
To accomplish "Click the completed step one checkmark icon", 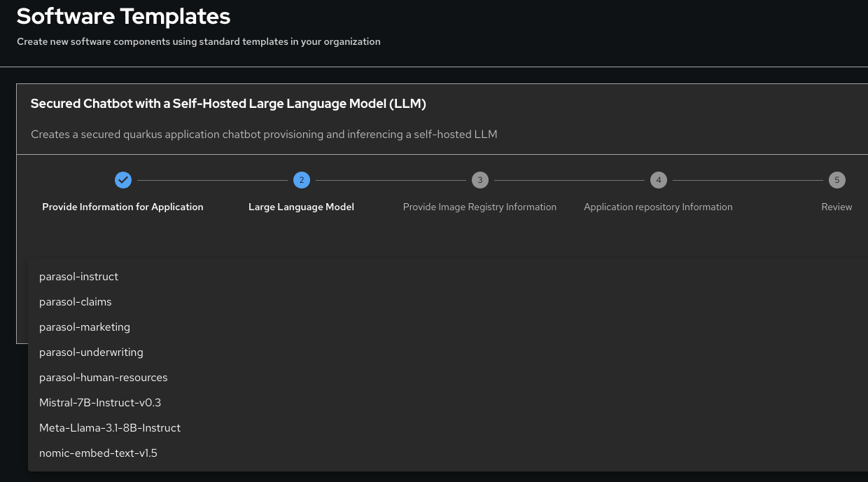I will point(123,180).
